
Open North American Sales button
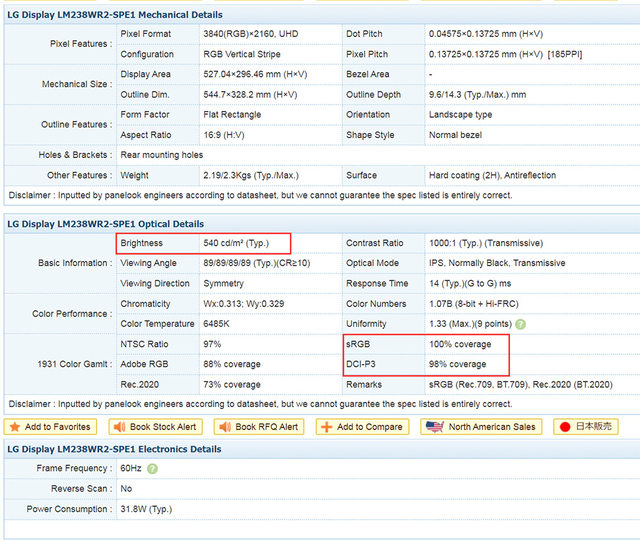pyautogui.click(x=481, y=427)
